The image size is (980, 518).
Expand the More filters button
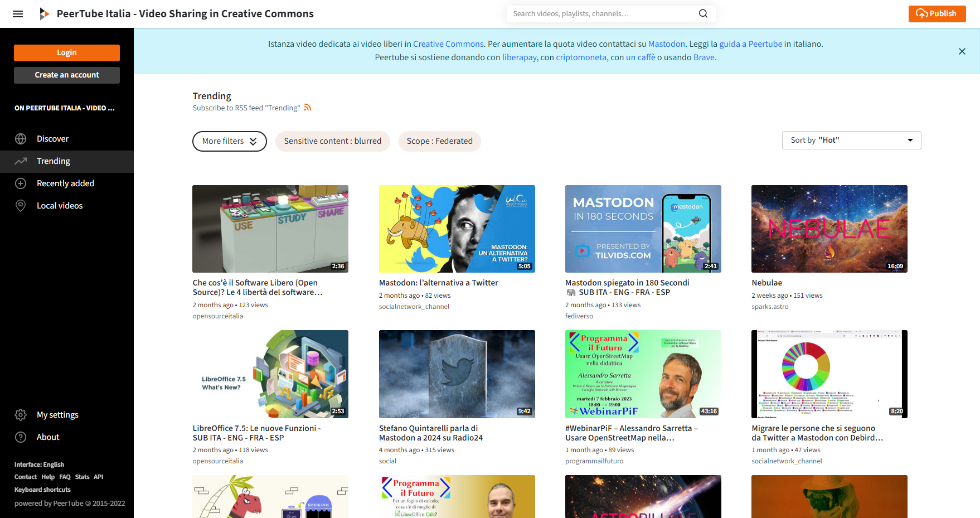coord(229,141)
